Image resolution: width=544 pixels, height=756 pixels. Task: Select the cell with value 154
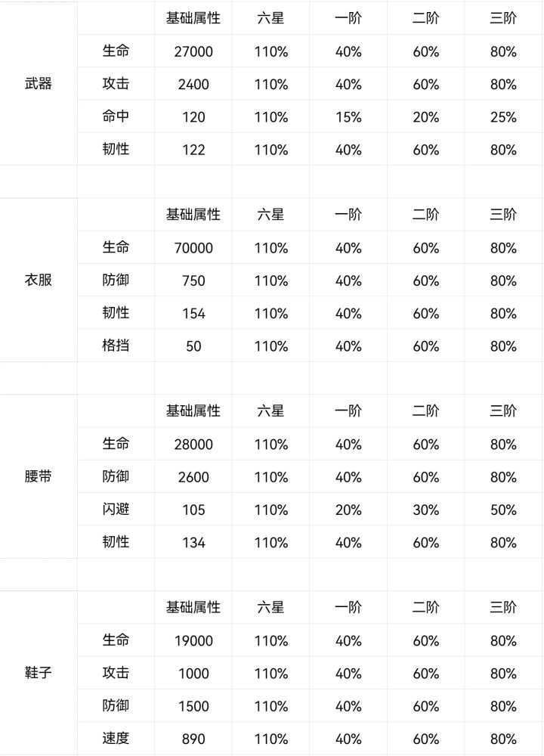pyautogui.click(x=193, y=313)
